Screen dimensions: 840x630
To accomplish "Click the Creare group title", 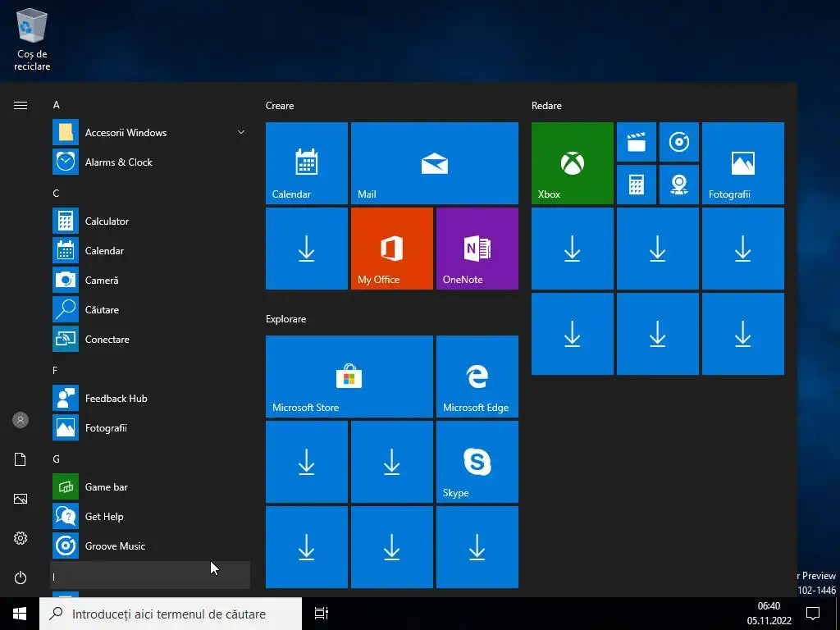I will click(x=280, y=106).
